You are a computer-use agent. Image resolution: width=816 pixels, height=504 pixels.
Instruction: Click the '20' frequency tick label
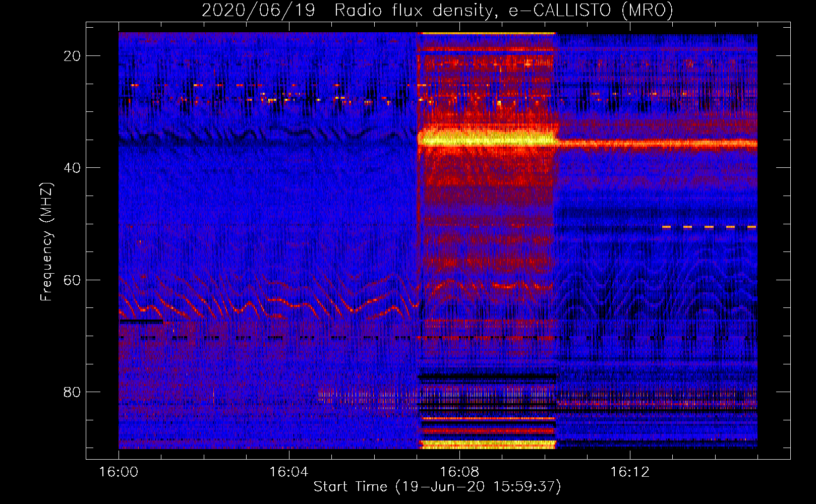pos(72,56)
